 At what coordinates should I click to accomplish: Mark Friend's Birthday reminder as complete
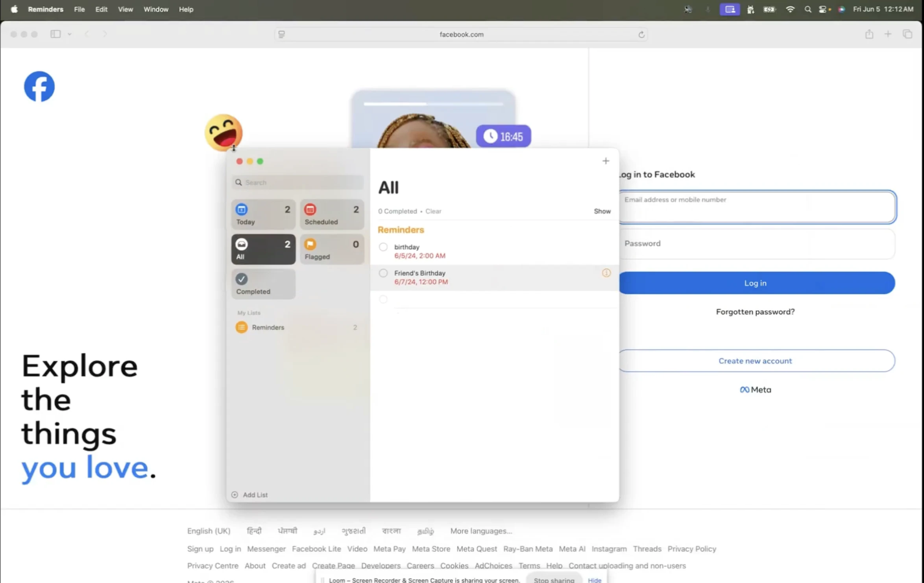tap(383, 273)
